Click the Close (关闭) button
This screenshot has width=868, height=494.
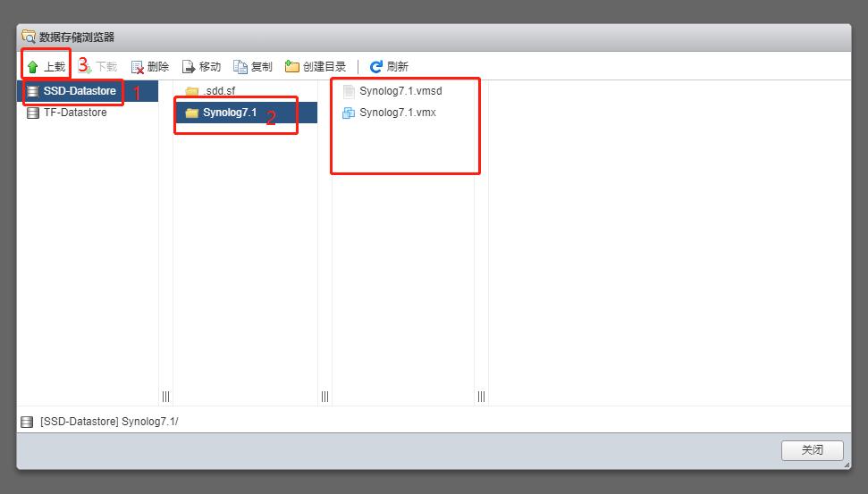(812, 449)
